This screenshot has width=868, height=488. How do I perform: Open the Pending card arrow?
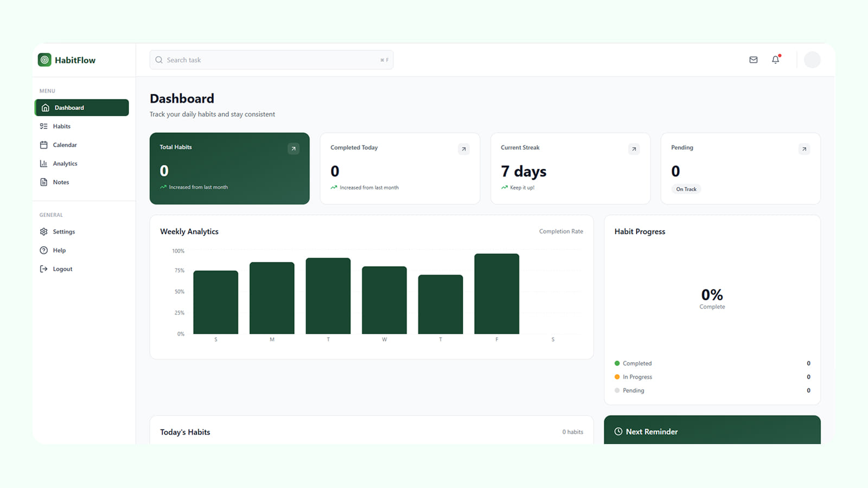coord(805,149)
